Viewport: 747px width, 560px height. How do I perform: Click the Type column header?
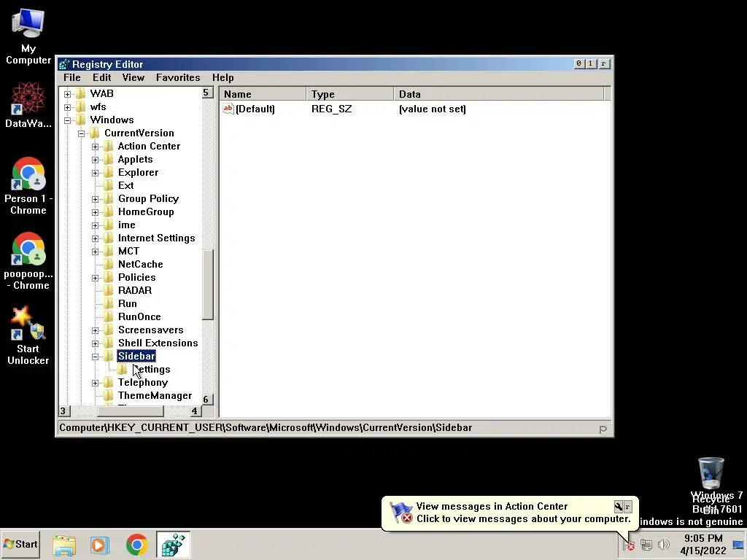click(350, 94)
